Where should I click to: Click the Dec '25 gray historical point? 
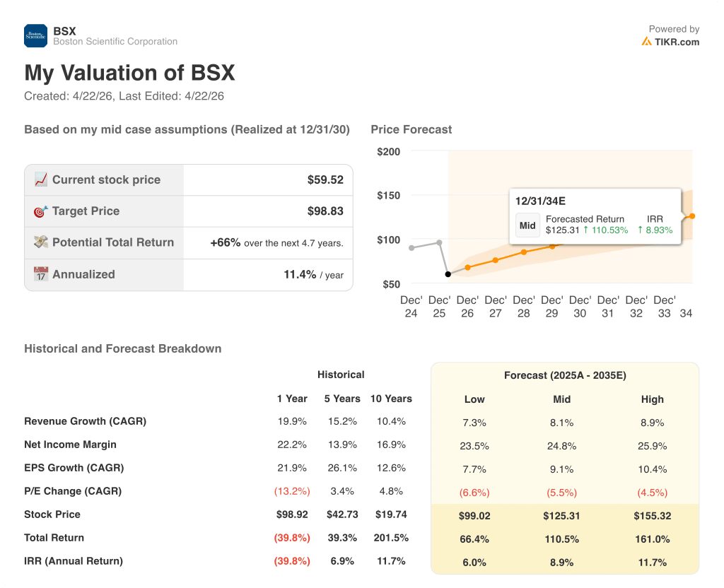click(439, 242)
